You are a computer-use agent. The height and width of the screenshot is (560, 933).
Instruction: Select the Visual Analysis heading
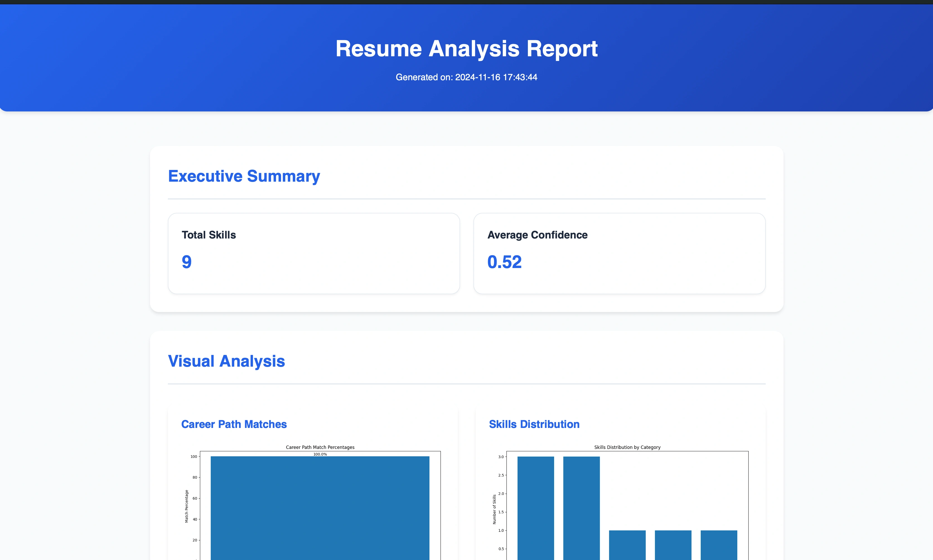[226, 361]
